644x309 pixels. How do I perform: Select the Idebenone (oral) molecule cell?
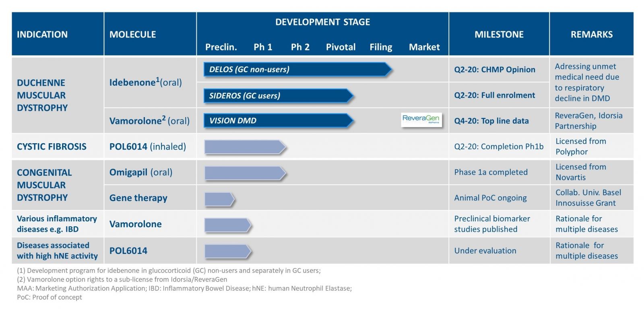[x=146, y=82]
